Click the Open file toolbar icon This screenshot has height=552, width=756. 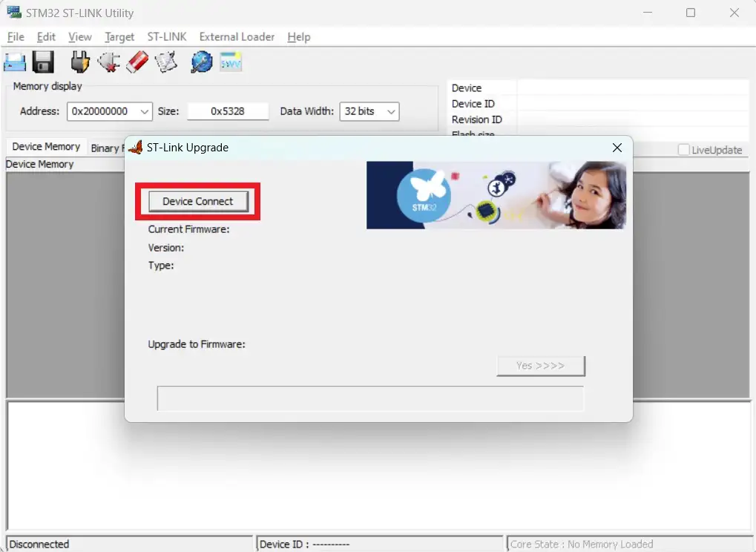[x=14, y=62]
